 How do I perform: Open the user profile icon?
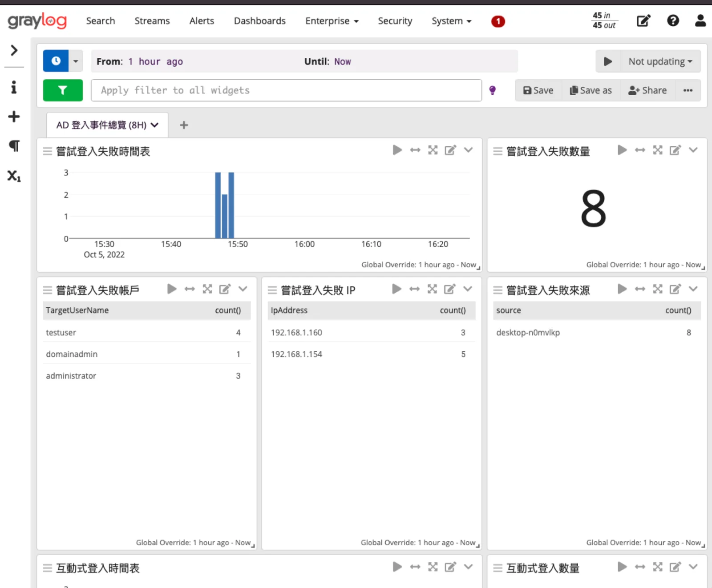700,20
